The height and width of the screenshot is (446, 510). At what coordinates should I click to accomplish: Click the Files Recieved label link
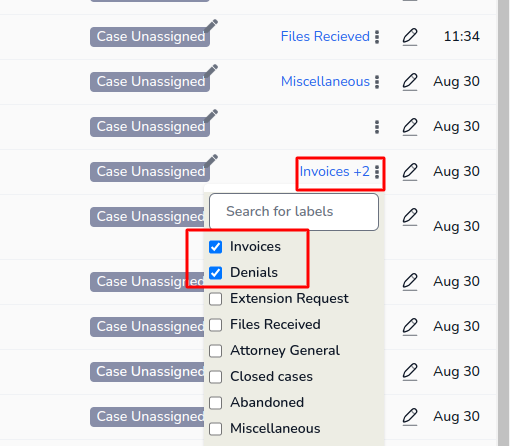click(x=325, y=36)
